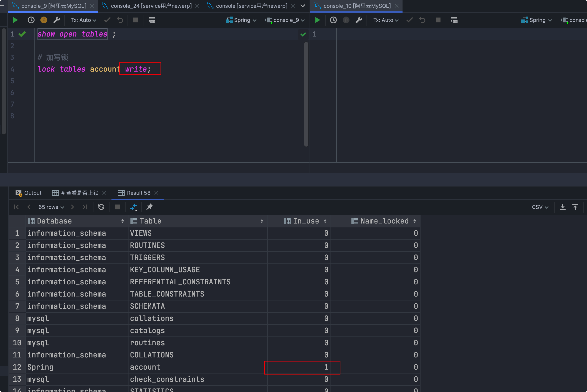
Task: Close the Result 58 tab
Action: pyautogui.click(x=156, y=193)
